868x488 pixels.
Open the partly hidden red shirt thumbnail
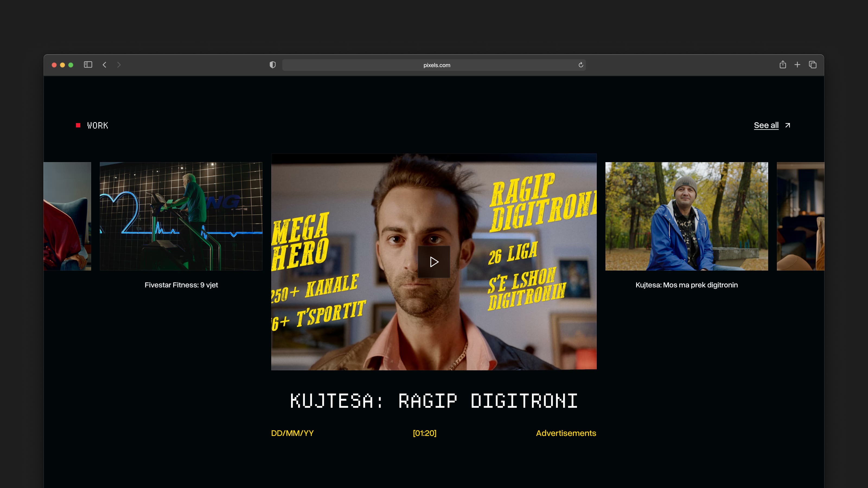point(67,216)
